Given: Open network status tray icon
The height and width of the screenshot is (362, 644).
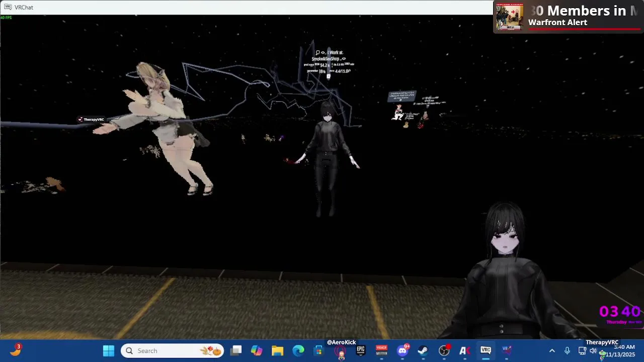Looking at the screenshot, I should click(x=582, y=351).
